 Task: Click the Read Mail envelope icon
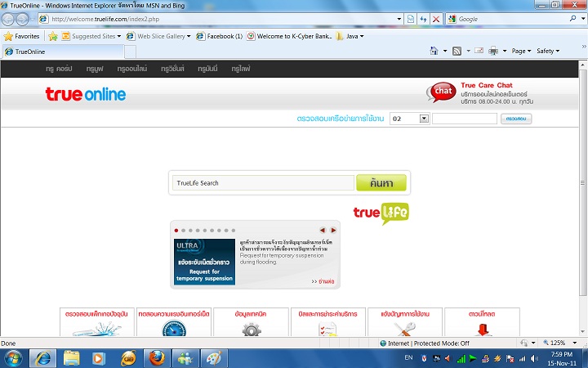click(x=479, y=51)
